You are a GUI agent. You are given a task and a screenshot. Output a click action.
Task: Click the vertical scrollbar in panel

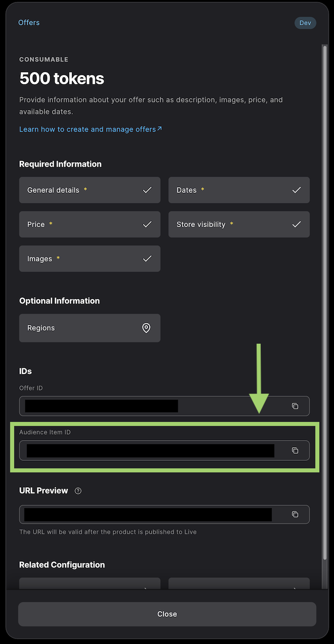[325, 303]
